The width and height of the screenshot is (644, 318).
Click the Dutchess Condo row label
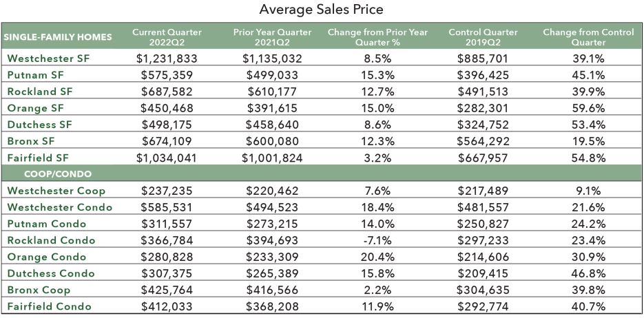coord(51,273)
